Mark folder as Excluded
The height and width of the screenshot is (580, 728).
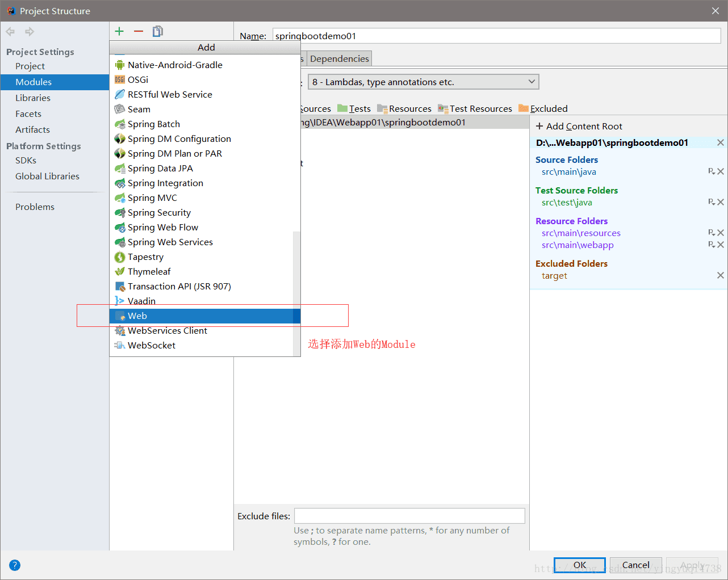tap(543, 108)
